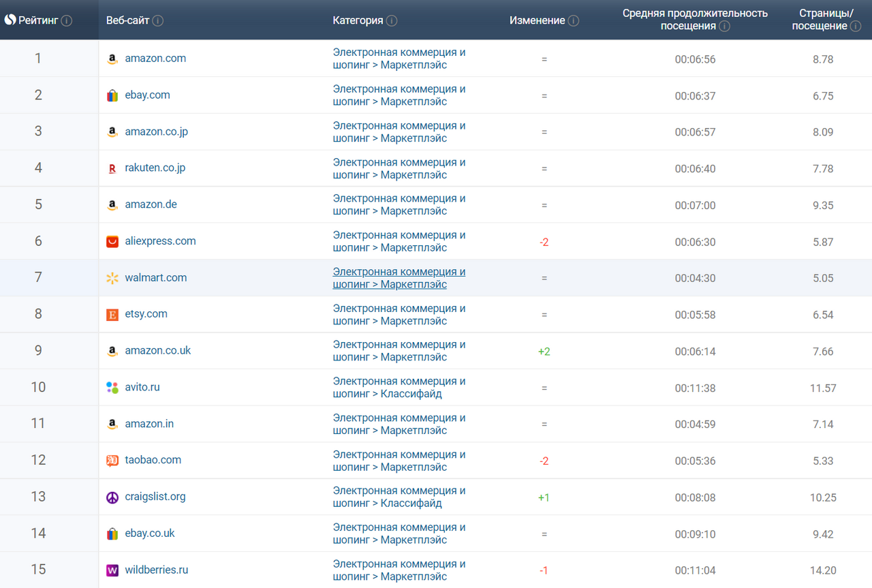Click the craigslist.org peace sign favicon
872x588 pixels.
point(112,497)
